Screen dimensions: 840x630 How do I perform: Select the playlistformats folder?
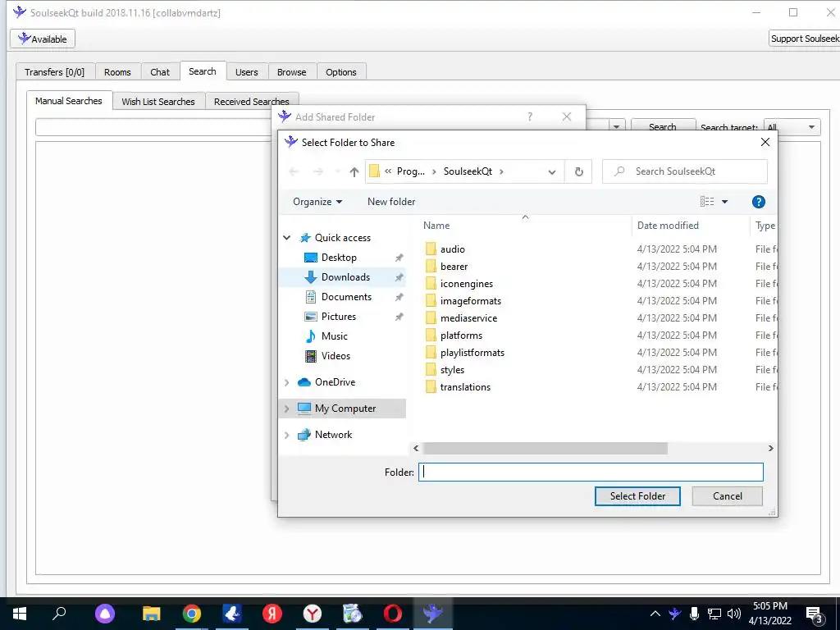(472, 352)
